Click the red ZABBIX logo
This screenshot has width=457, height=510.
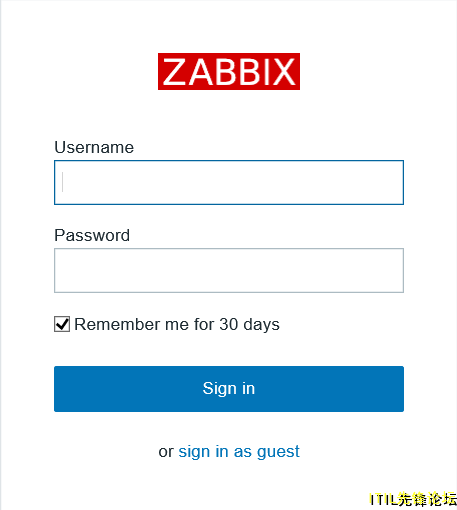[x=229, y=71]
